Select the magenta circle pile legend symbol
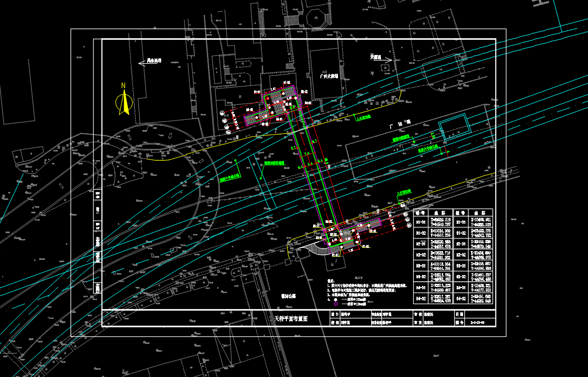 click(336, 304)
